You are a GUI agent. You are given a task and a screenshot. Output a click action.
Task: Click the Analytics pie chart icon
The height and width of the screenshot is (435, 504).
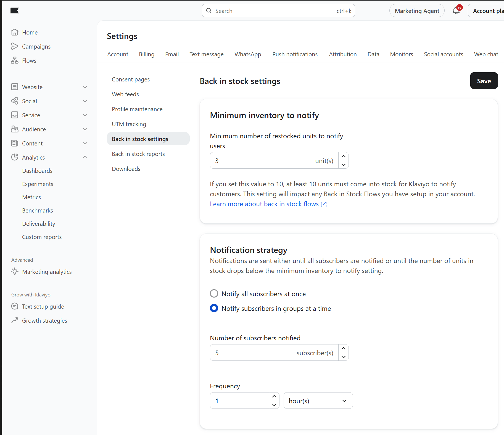[x=15, y=157]
